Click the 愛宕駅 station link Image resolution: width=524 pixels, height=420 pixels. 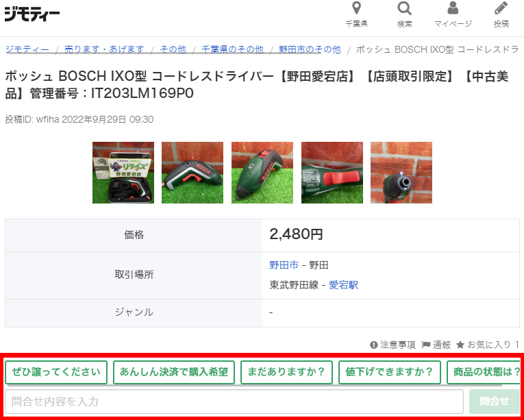(343, 284)
